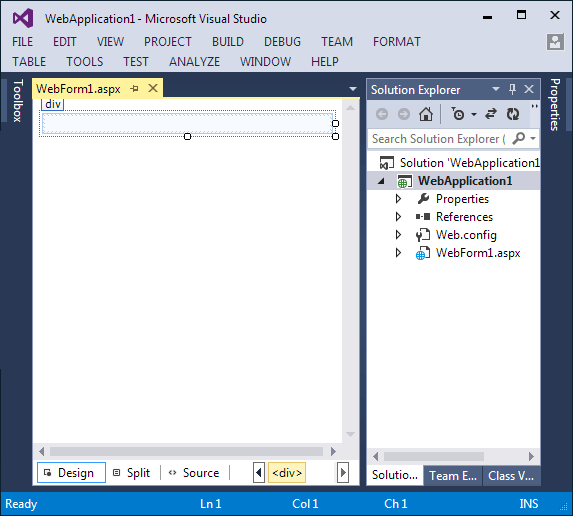Click the Search Solution Explorer field
The width and height of the screenshot is (573, 516).
pos(438,139)
